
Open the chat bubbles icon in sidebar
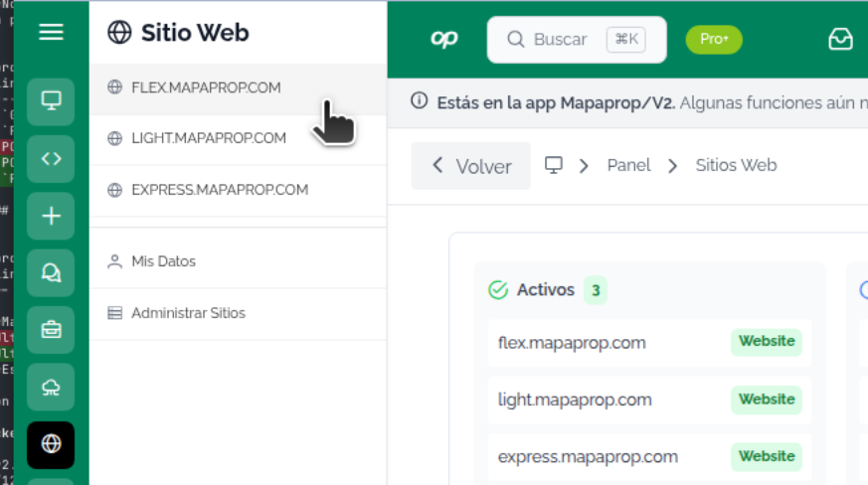coord(51,273)
